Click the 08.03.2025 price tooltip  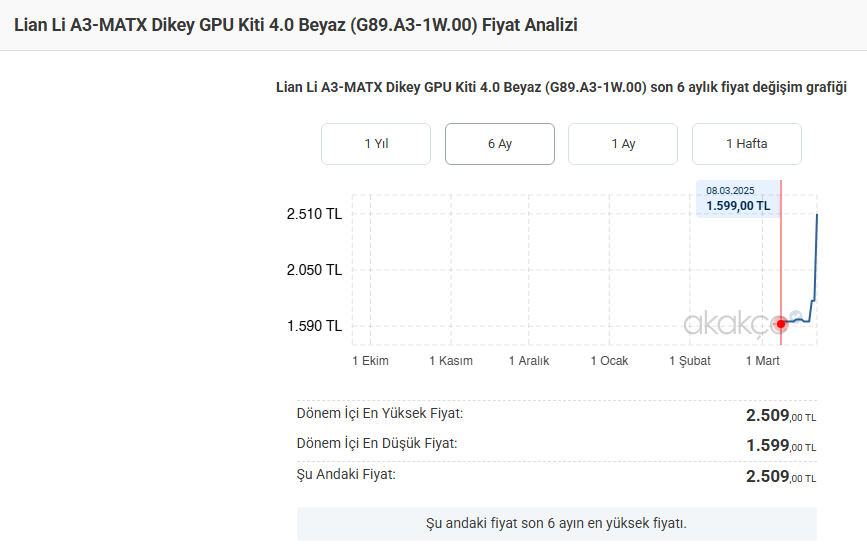(738, 199)
